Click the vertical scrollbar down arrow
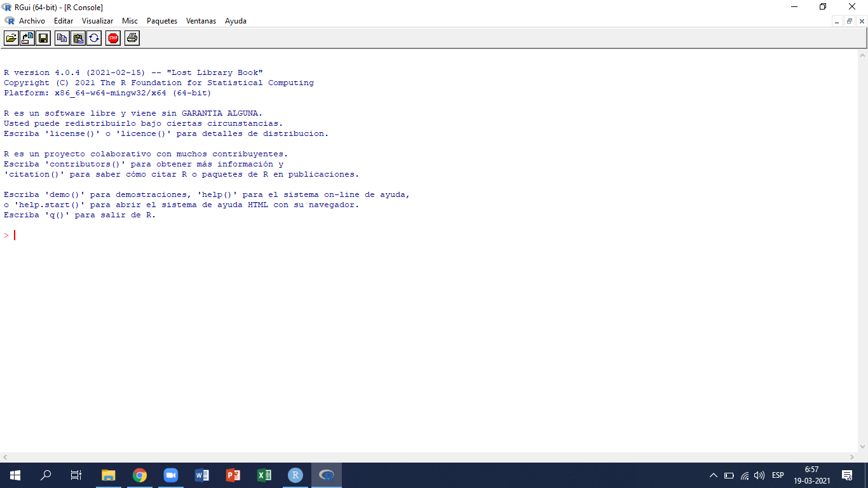 pos(862,447)
